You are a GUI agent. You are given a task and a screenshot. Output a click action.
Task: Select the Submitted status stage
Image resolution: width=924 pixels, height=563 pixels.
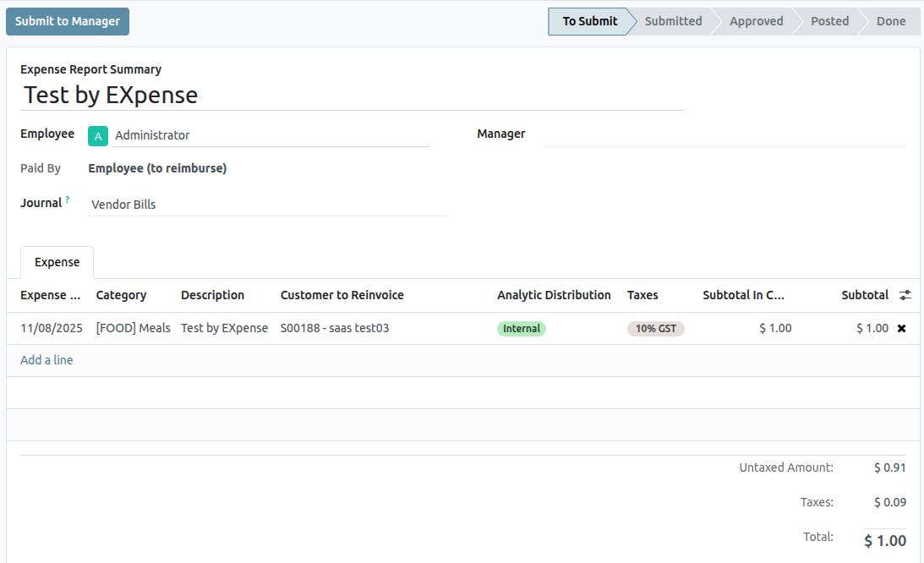pyautogui.click(x=673, y=21)
